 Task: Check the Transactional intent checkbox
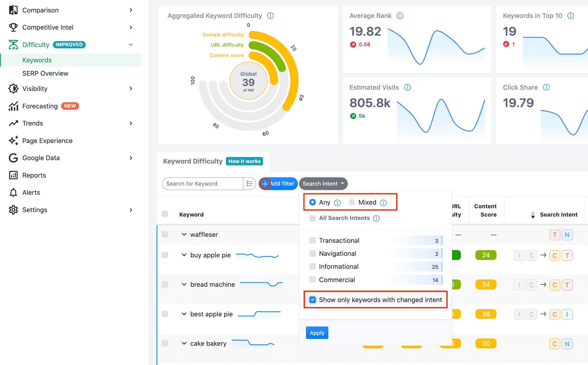click(312, 240)
